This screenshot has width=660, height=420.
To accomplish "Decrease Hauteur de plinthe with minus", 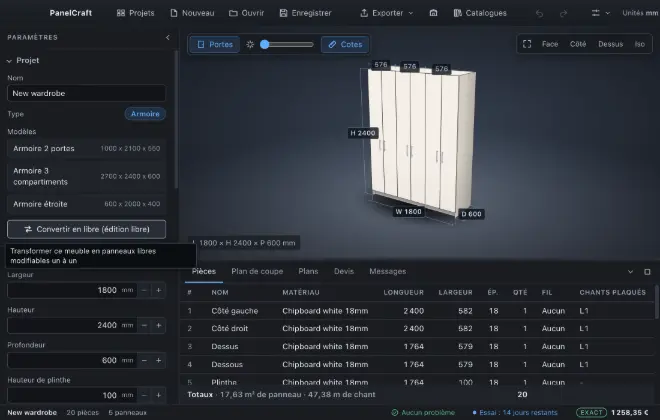I will pyautogui.click(x=144, y=395).
